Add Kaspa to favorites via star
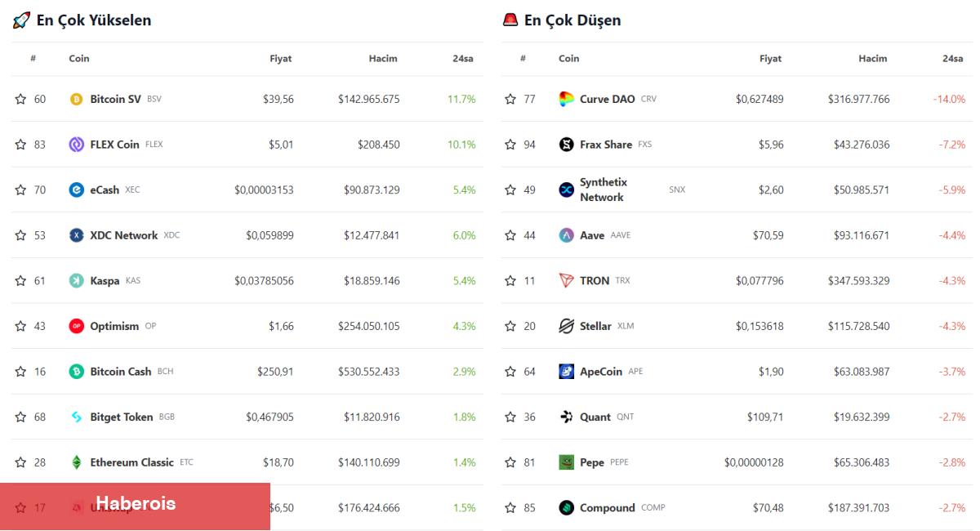Viewport: 980px width, 531px height. coord(20,280)
